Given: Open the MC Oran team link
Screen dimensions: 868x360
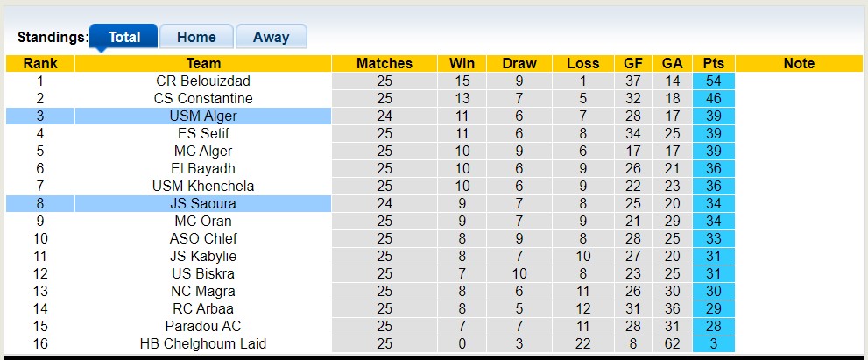Looking at the screenshot, I should point(203,221).
